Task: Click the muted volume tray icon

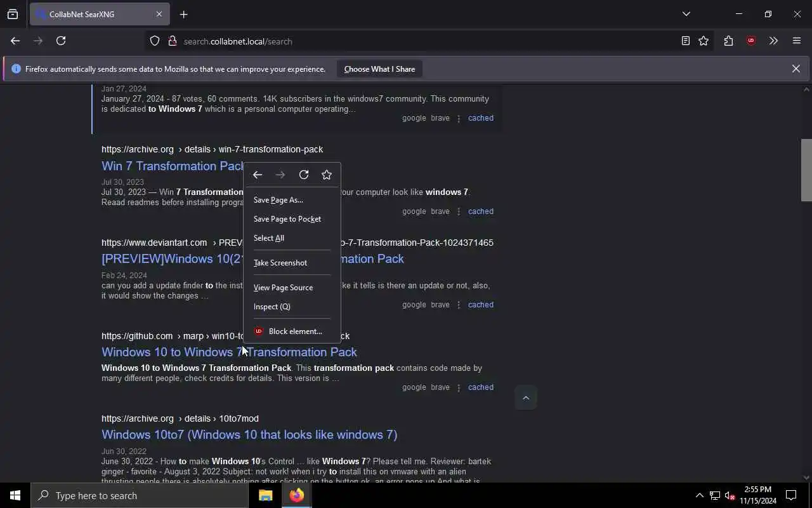Action: pyautogui.click(x=730, y=495)
